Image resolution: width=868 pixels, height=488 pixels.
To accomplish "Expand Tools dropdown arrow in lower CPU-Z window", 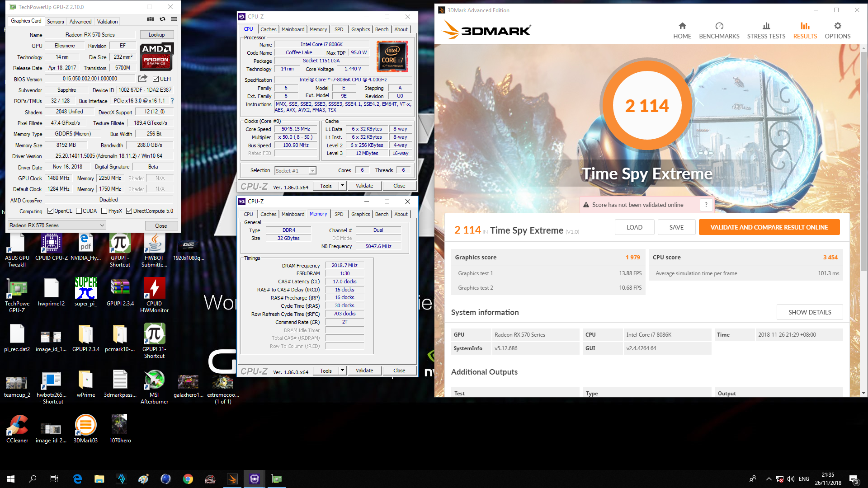I will pyautogui.click(x=342, y=371).
